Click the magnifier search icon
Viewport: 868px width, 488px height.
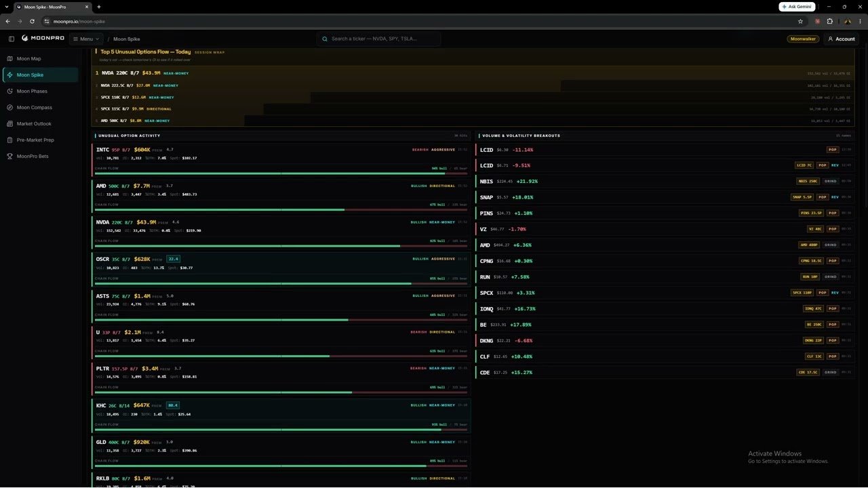click(x=325, y=39)
